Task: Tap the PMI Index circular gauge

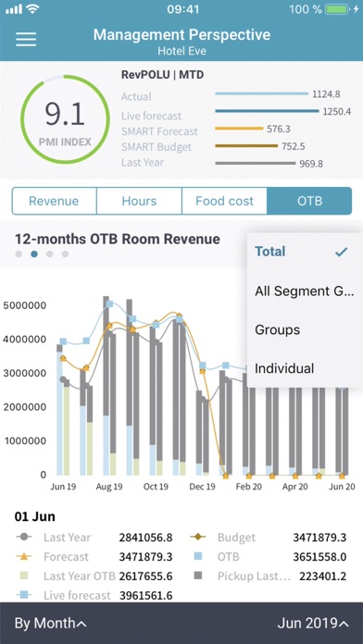Action: [65, 119]
